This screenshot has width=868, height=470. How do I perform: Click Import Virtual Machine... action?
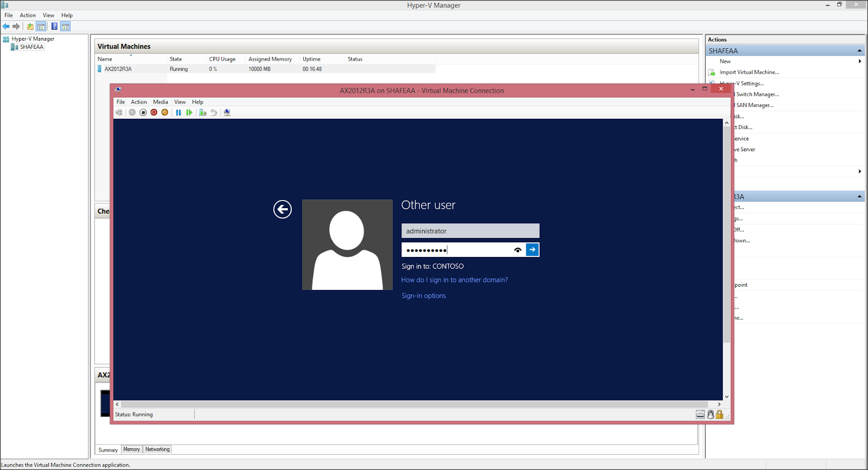(x=749, y=72)
